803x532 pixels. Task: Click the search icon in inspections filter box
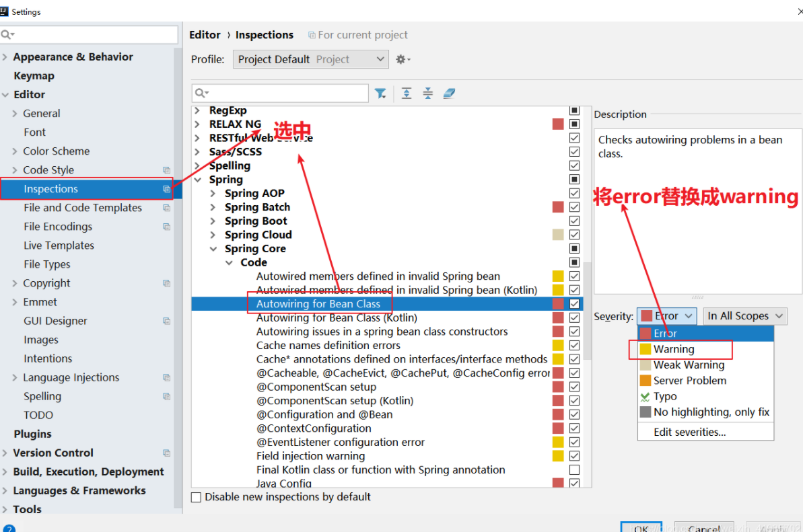(202, 93)
